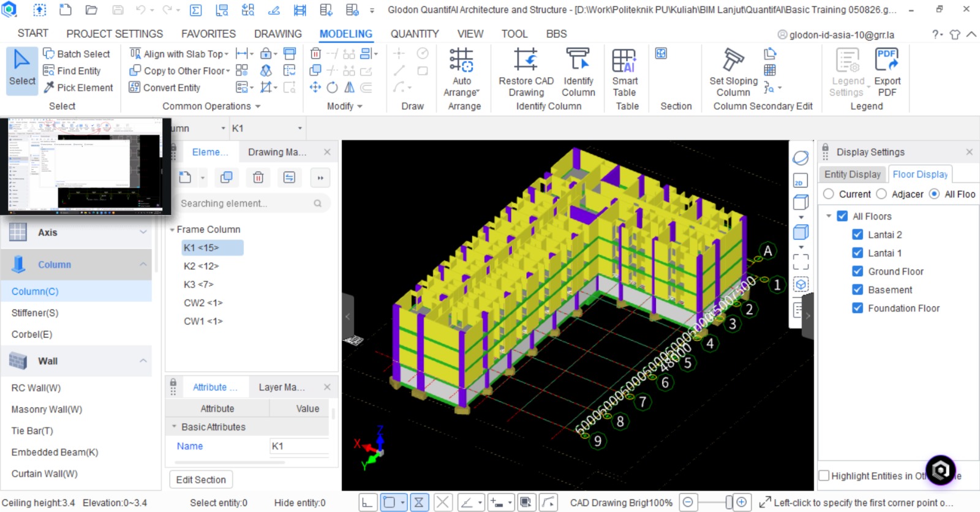Image resolution: width=980 pixels, height=512 pixels.
Task: Click the copy element icon in Element panel
Action: pos(227,178)
